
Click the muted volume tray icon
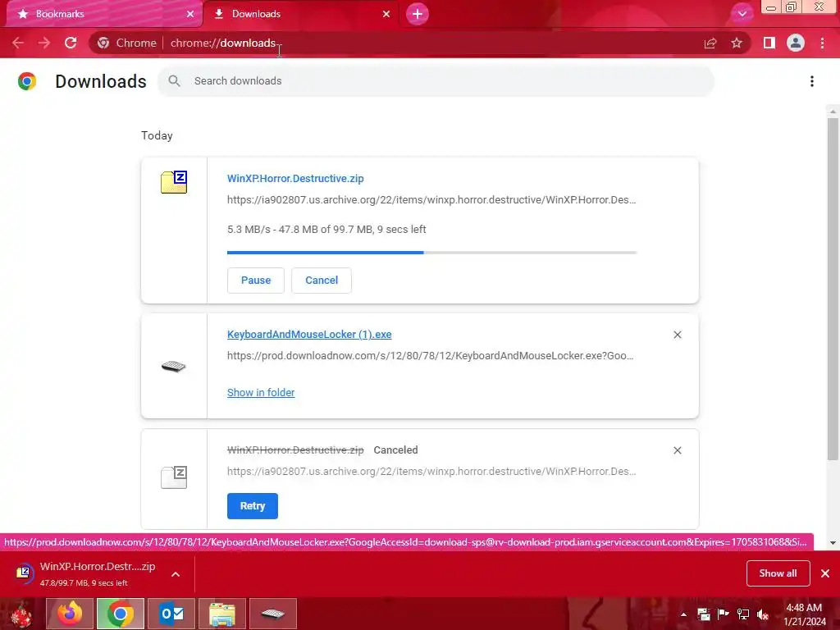[x=763, y=614]
